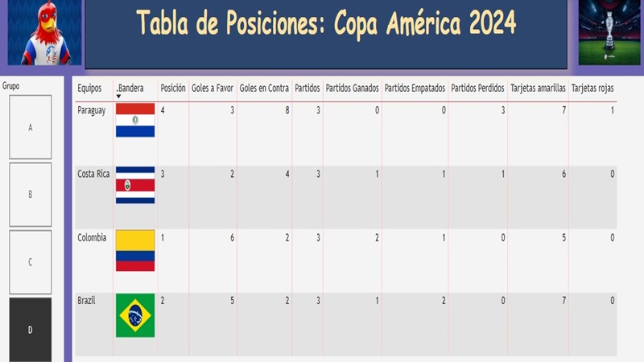Select Grupo C slicer button
This screenshot has height=362, width=644.
(31, 262)
